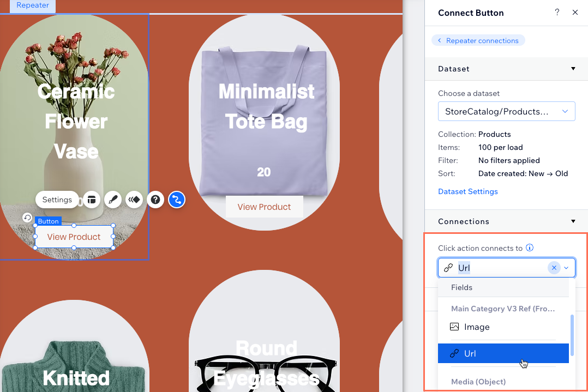
Task: Click the Minimalist Tote Bag View Product button
Action: [x=264, y=207]
